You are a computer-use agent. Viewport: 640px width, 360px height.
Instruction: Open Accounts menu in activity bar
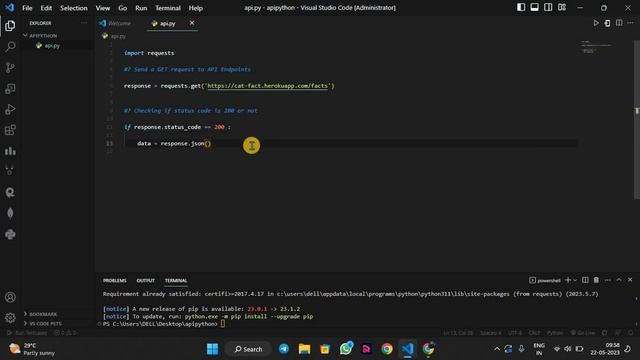[10, 297]
